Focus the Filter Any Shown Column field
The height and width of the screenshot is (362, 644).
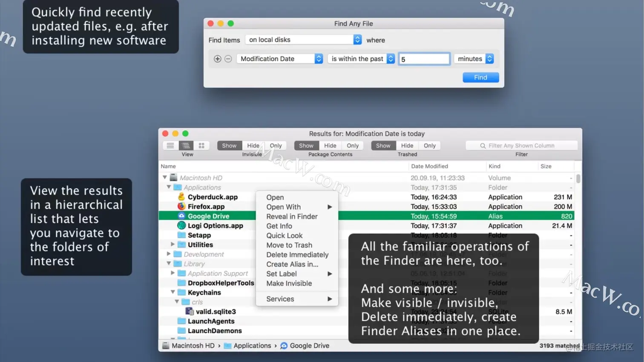(x=522, y=145)
